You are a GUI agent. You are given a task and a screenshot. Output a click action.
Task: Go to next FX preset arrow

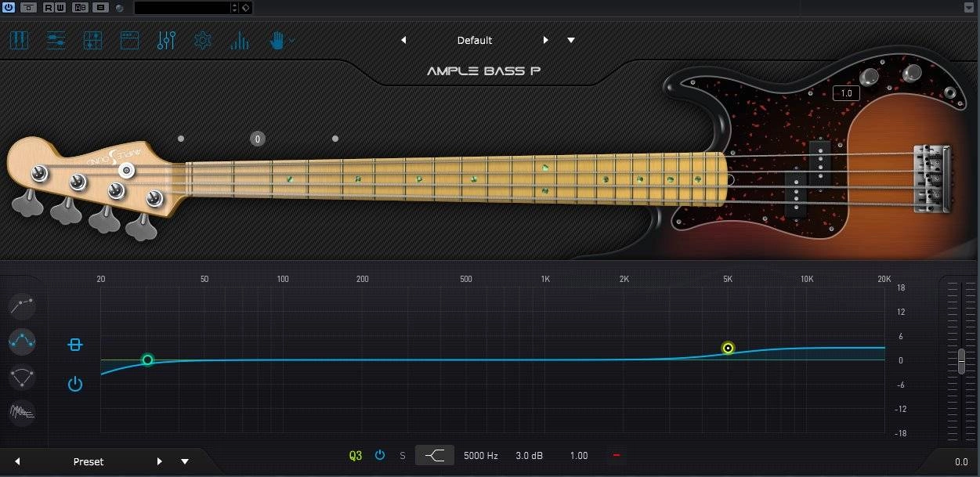tap(160, 461)
